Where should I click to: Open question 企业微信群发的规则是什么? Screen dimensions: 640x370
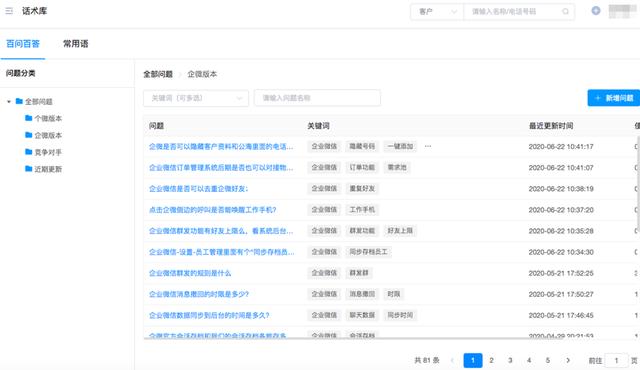190,273
